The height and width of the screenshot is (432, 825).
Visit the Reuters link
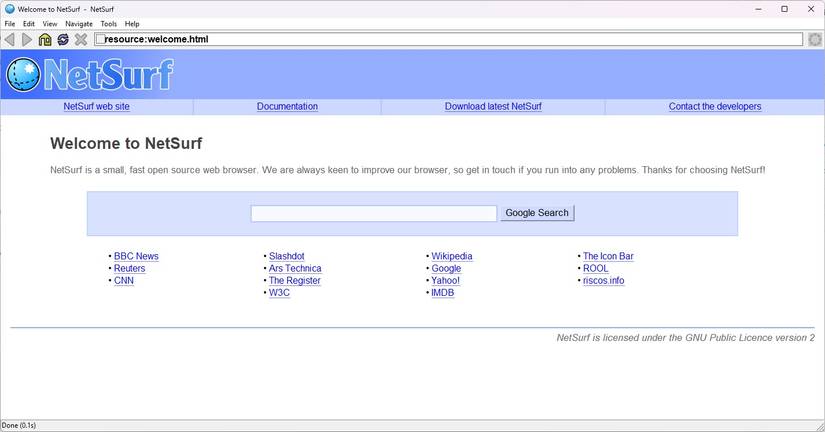click(x=129, y=268)
